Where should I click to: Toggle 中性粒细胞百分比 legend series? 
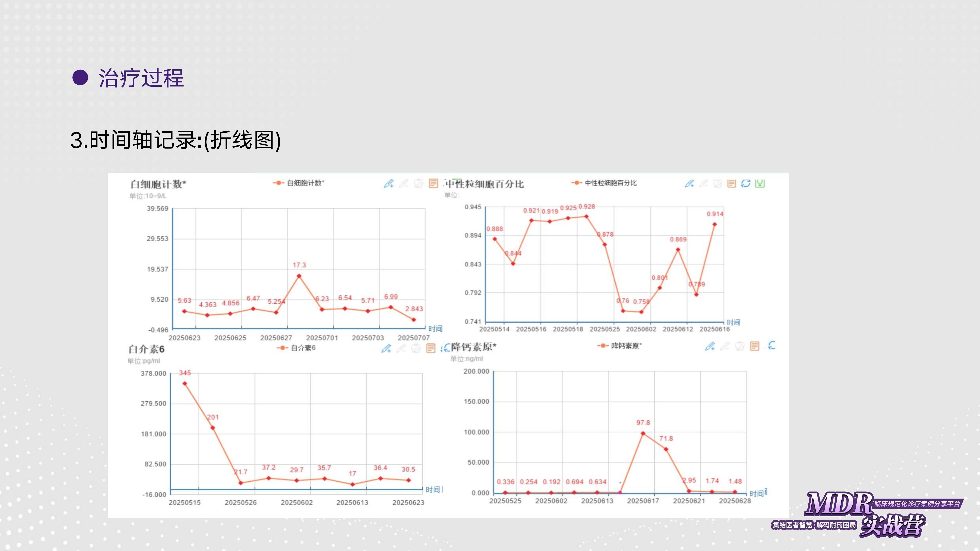tap(604, 183)
